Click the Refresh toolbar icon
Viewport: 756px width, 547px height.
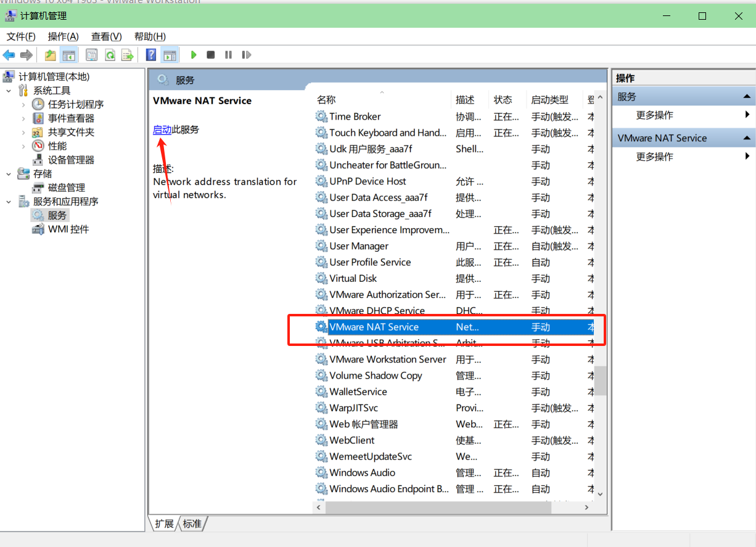coord(110,55)
